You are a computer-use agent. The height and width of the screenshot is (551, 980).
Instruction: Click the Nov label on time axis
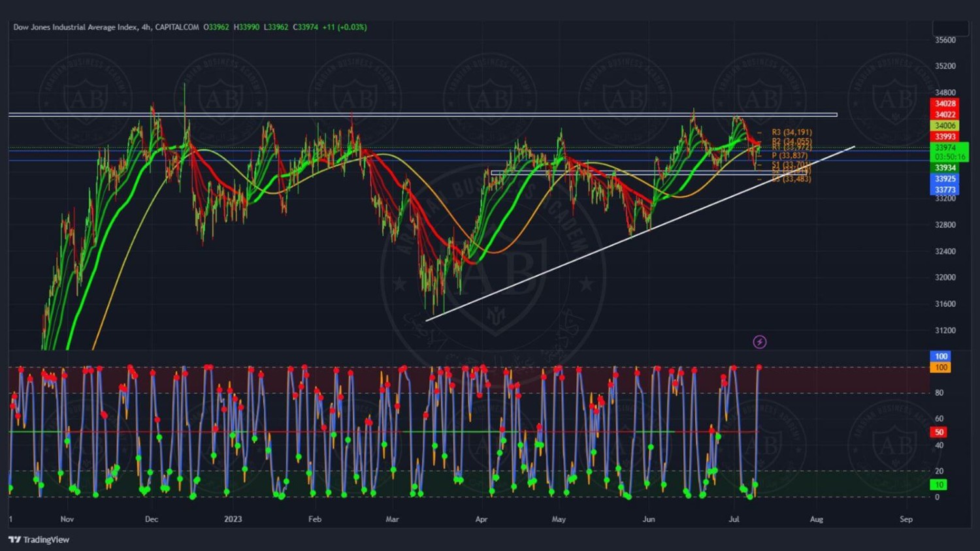pyautogui.click(x=67, y=519)
